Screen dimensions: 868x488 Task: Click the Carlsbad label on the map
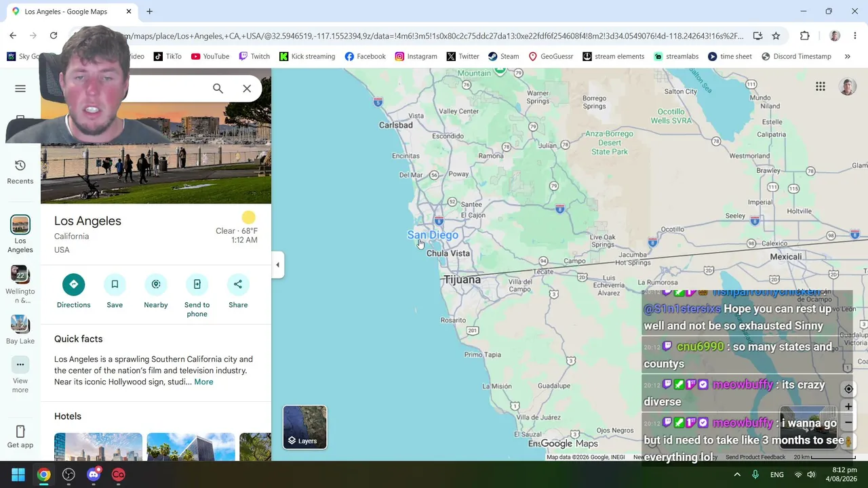coord(396,125)
